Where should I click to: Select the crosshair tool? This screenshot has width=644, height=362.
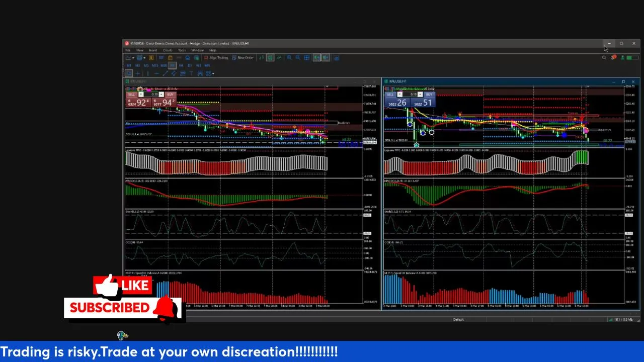point(137,73)
